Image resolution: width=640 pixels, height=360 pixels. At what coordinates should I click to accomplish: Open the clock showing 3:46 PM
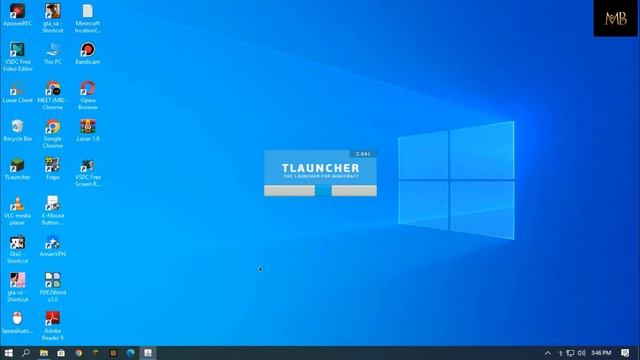coord(601,353)
